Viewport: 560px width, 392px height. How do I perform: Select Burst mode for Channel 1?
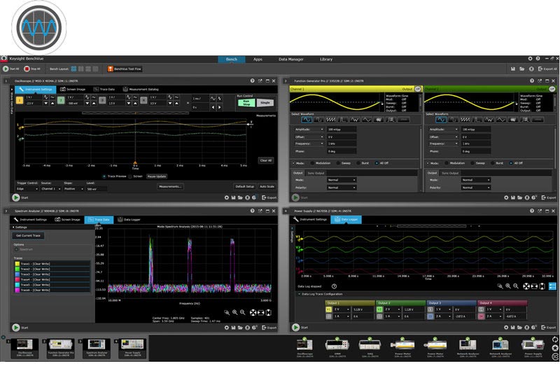coord(358,163)
